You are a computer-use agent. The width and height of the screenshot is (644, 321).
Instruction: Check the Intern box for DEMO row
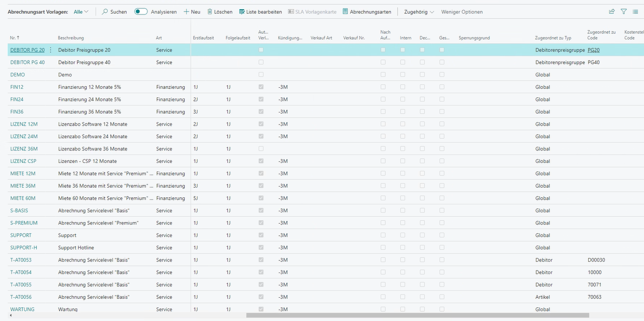402,75
